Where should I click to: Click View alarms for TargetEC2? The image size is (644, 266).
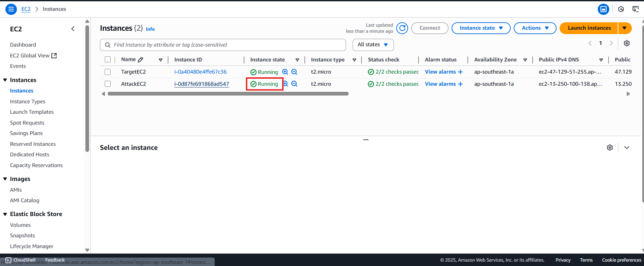pyautogui.click(x=440, y=72)
